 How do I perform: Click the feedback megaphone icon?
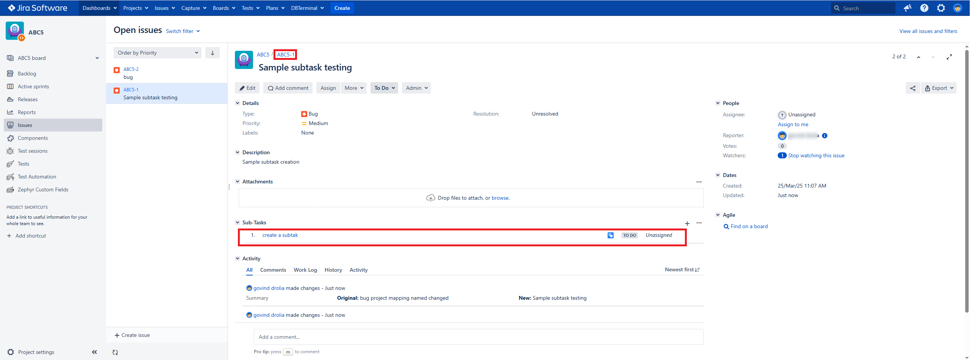pyautogui.click(x=907, y=8)
